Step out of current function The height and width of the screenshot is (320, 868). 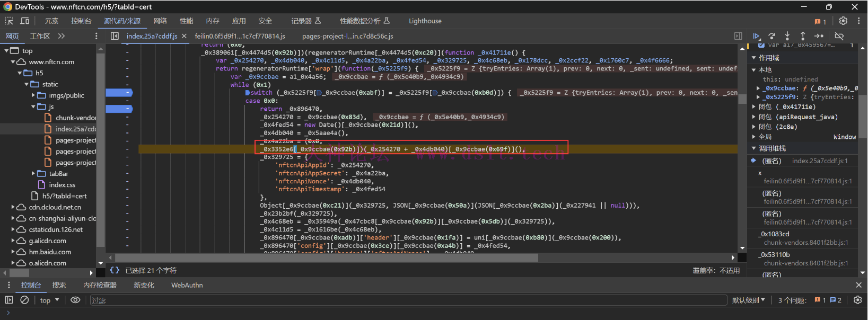point(803,36)
